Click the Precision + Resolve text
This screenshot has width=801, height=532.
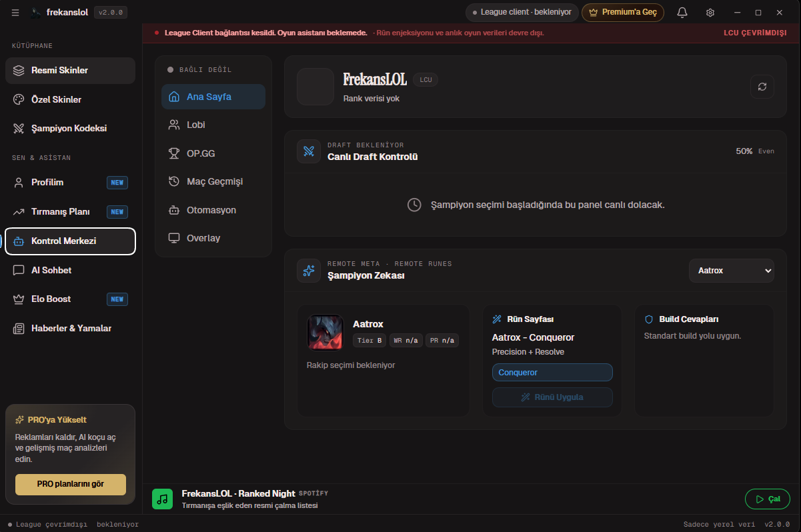point(528,352)
